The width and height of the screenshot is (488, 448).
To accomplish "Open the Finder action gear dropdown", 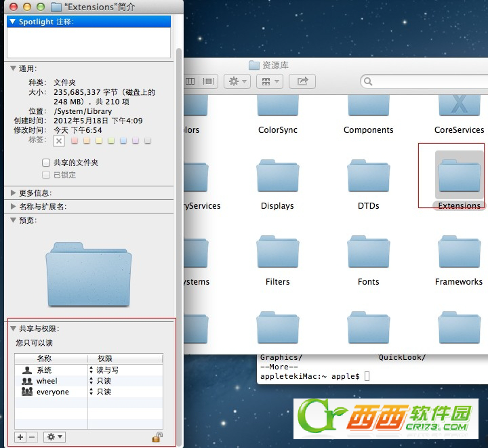I will (237, 81).
